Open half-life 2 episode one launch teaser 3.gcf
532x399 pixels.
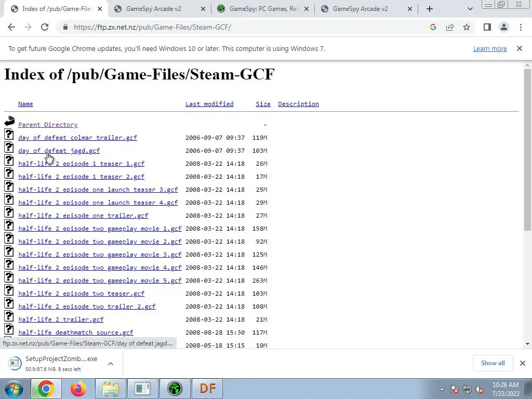pos(98,189)
